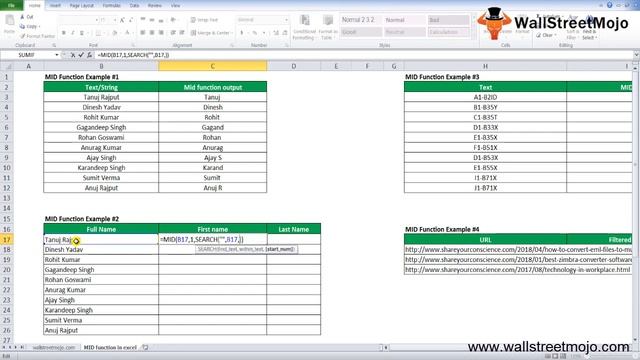Open the File tab
This screenshot has height=360, width=640.
coord(11,5)
